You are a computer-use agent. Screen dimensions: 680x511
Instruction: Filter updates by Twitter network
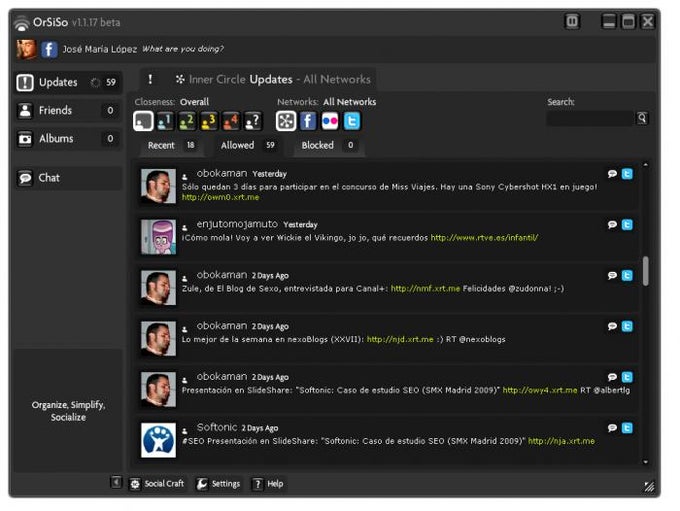(x=352, y=121)
